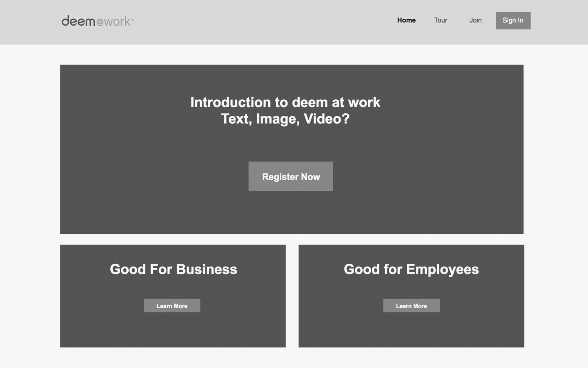
Task: Click the Good for Employees heading
Action: (411, 269)
